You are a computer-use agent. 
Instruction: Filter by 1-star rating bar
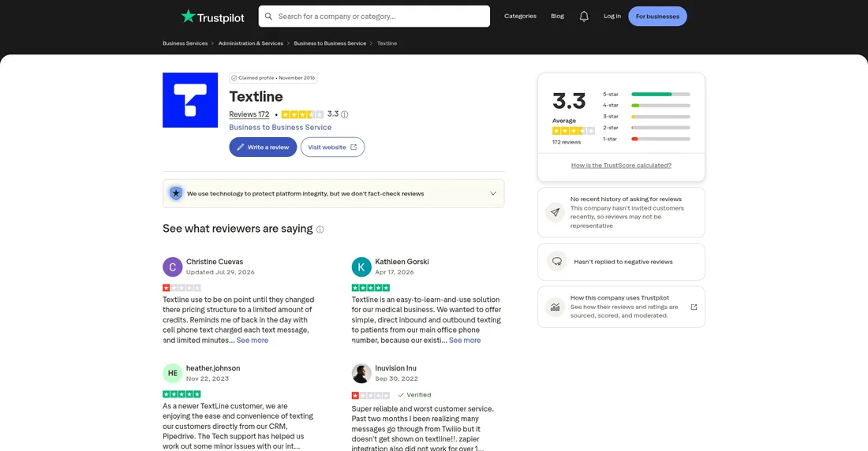pos(646,138)
